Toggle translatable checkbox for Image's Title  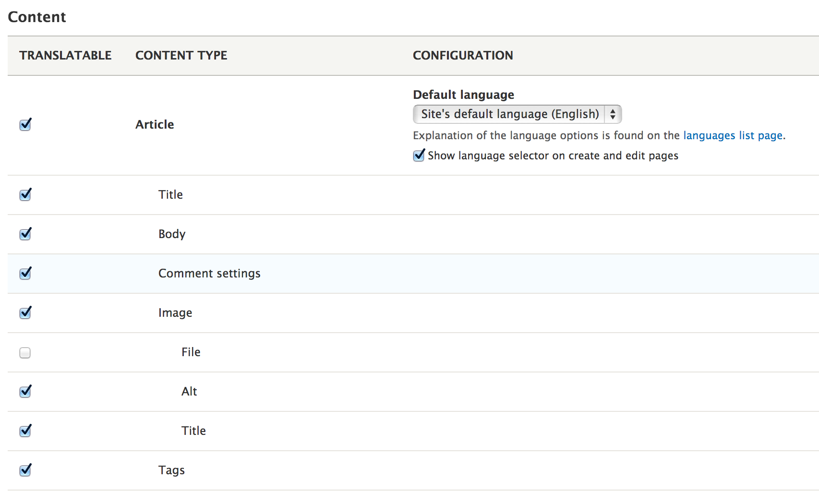point(25,431)
